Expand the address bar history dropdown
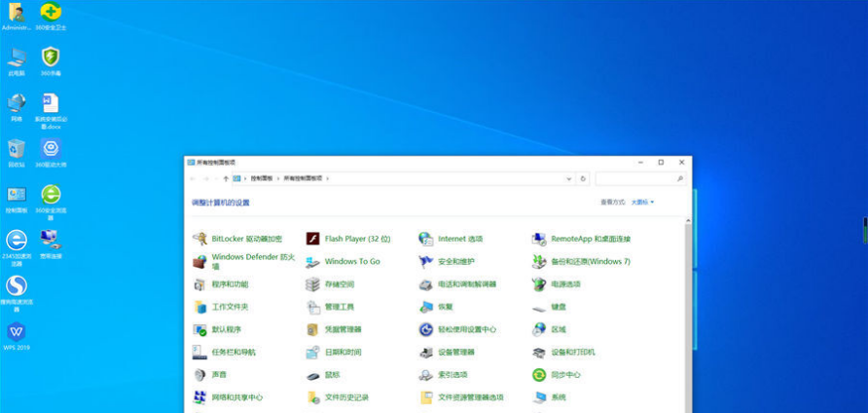 [569, 179]
